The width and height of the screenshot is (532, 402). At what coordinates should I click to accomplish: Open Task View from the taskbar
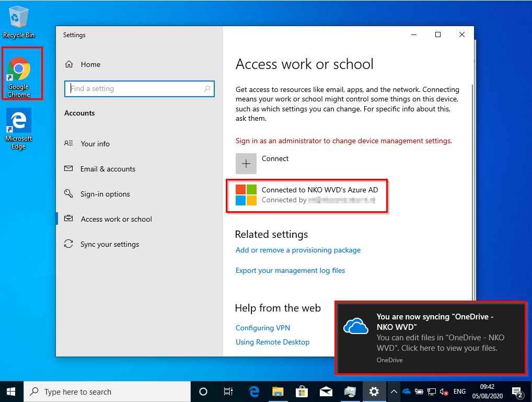(228, 392)
